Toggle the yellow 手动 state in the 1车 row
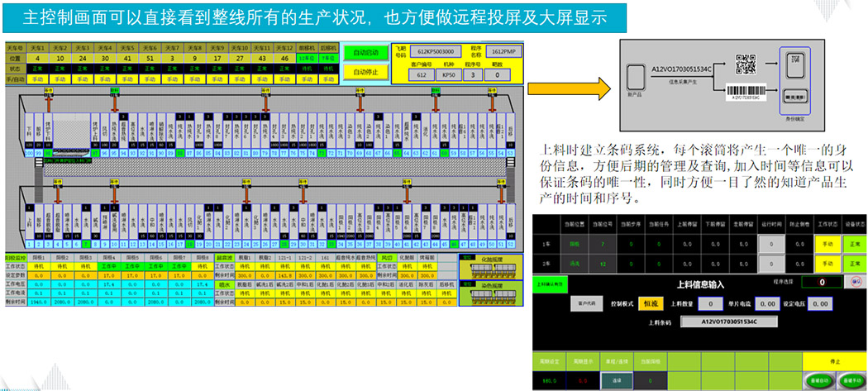Viewport: 868px width, 391px height. [826, 245]
